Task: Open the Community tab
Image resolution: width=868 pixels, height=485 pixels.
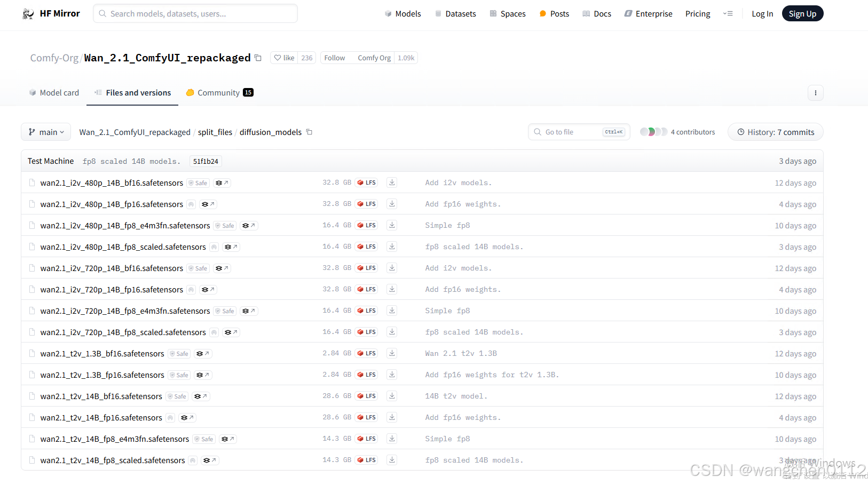Action: 219,93
